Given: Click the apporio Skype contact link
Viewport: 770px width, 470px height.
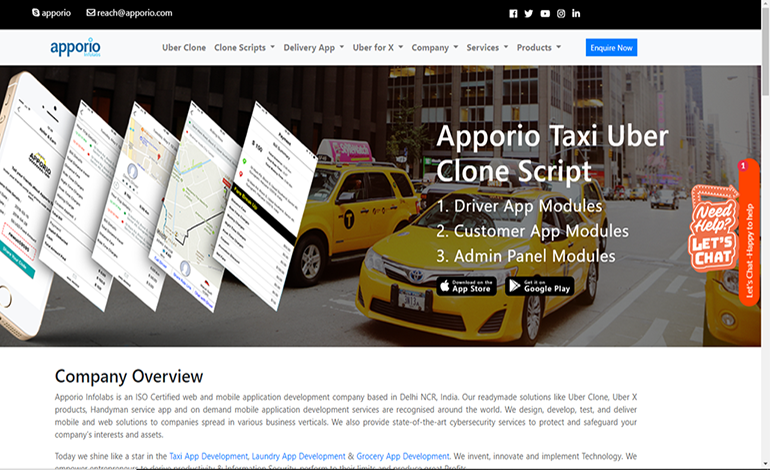Looking at the screenshot, I should pos(56,13).
